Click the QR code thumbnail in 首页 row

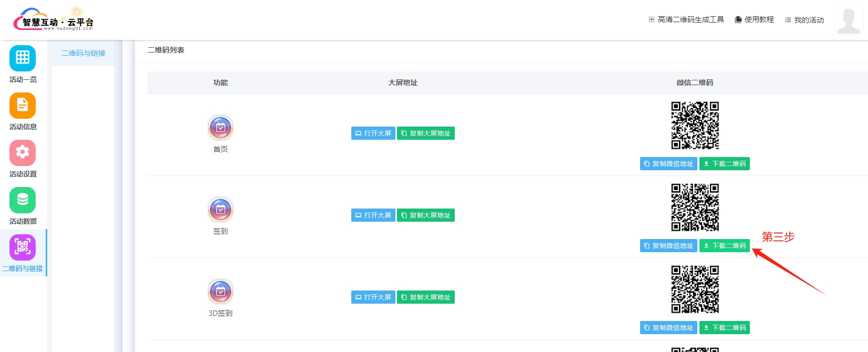pos(695,126)
